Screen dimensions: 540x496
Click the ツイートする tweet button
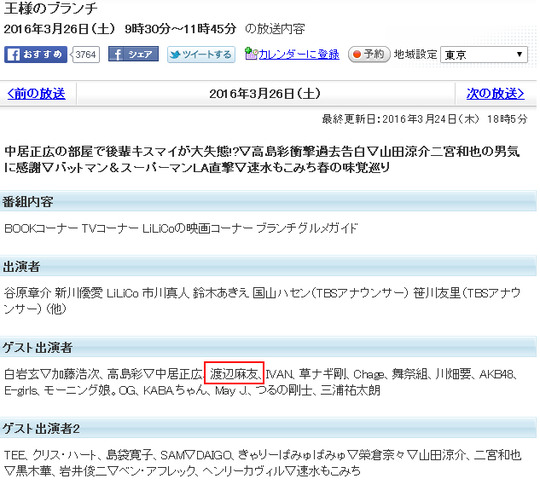(x=201, y=54)
